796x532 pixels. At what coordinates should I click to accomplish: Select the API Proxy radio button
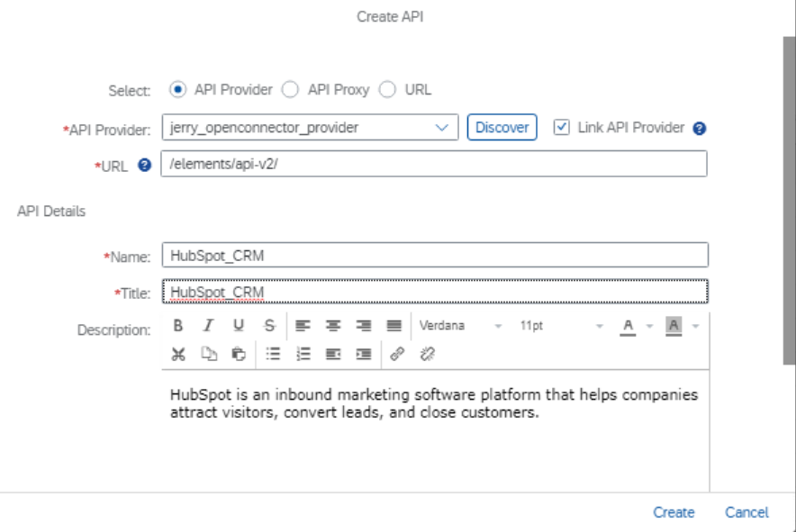pyautogui.click(x=290, y=89)
